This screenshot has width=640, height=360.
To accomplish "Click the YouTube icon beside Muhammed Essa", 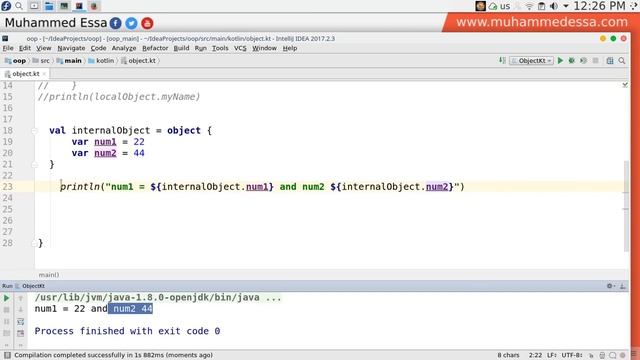I will pos(147,23).
